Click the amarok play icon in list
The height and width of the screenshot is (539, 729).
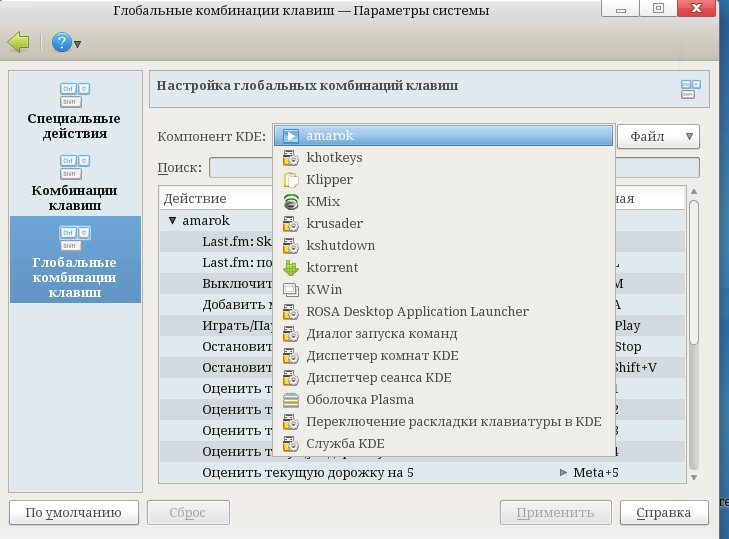[291, 136]
